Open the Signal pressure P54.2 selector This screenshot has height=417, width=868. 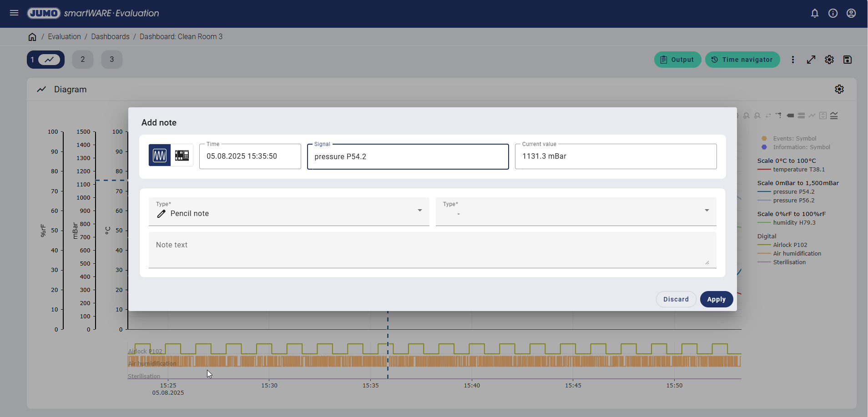(x=408, y=156)
